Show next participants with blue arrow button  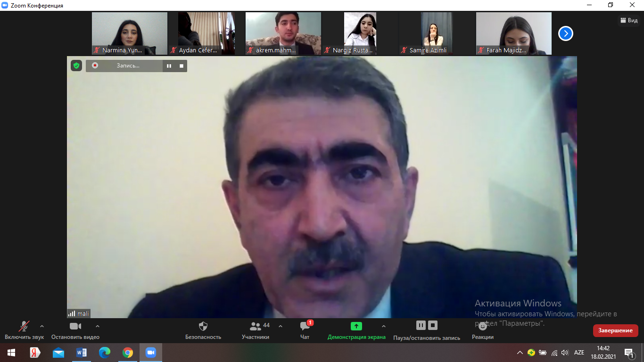coord(565,33)
